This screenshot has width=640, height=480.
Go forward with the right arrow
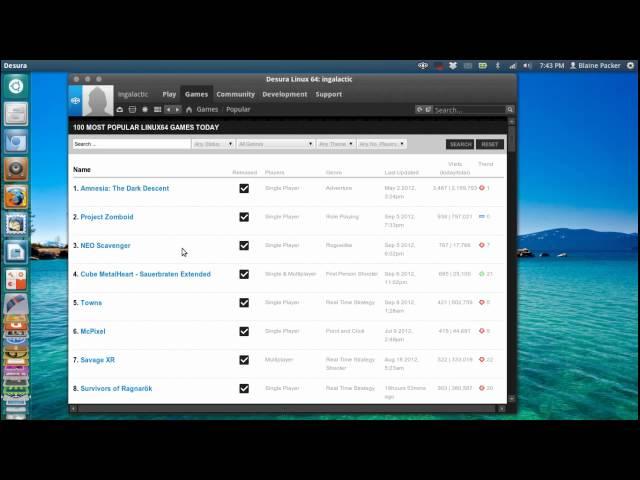point(177,109)
